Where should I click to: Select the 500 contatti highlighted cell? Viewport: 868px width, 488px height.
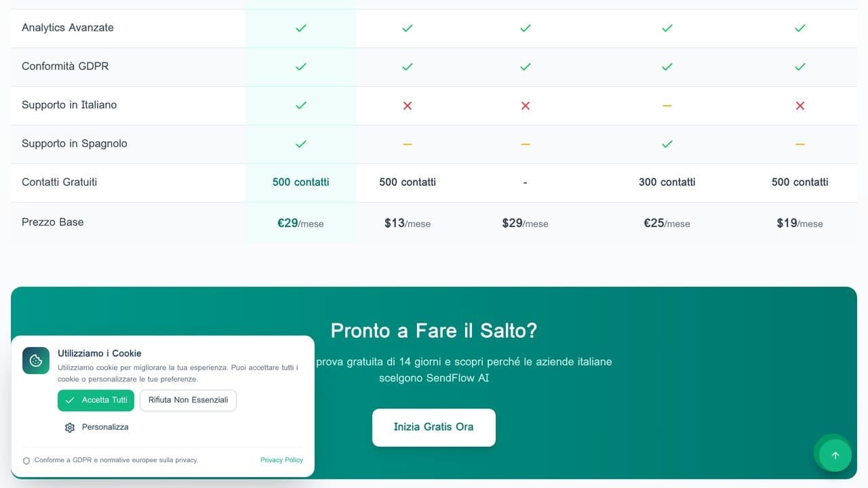(x=300, y=182)
